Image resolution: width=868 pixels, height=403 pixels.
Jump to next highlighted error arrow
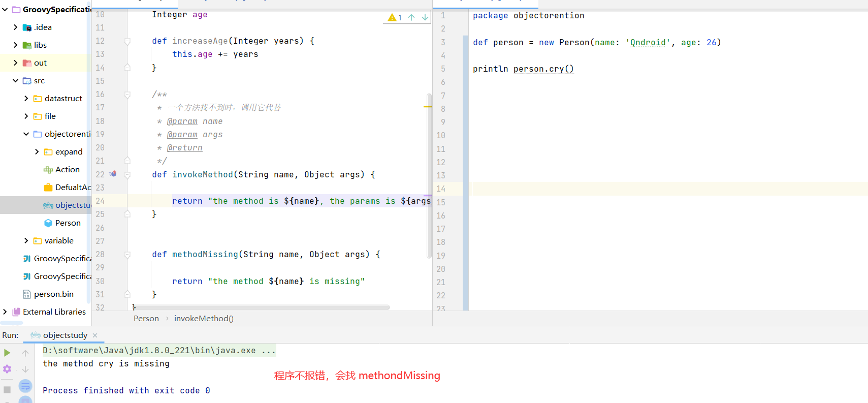coord(425,17)
